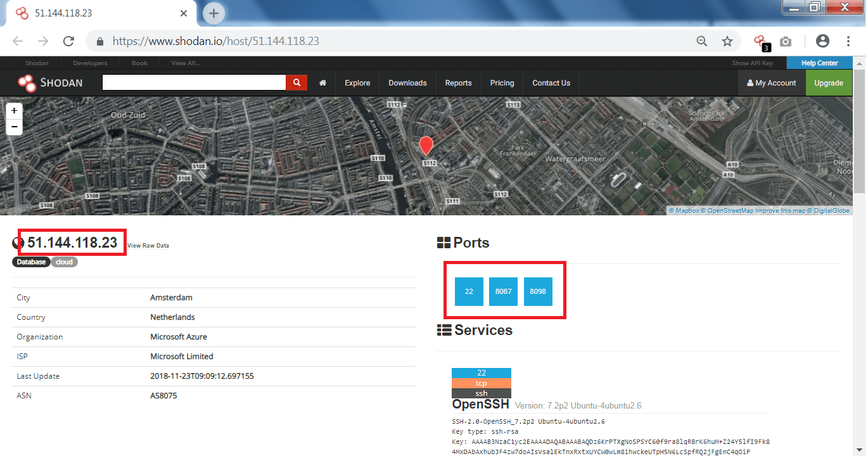Reload the page with browser refresh icon
Screen dimensions: 868x456
click(68, 41)
